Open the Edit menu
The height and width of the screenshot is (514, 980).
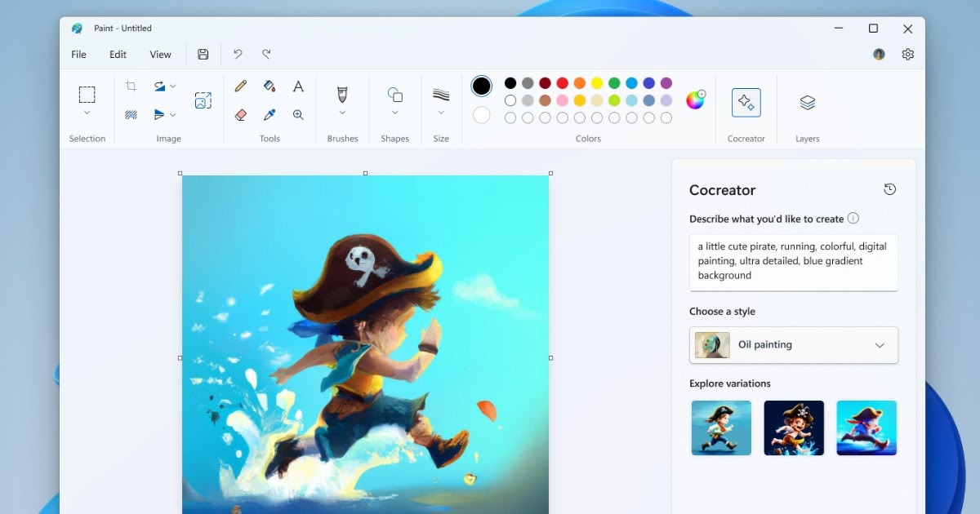(118, 54)
